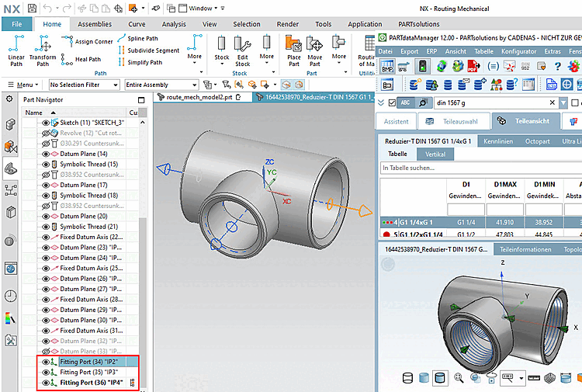Viewport: 582px width, 392px height.
Task: Click the Save icon in title bar
Action: pyautogui.click(x=31, y=9)
